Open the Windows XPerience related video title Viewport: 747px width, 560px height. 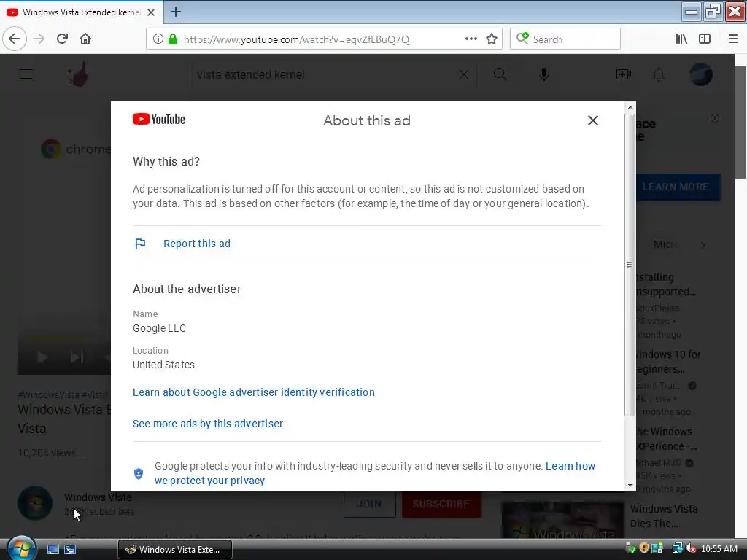pos(667,438)
